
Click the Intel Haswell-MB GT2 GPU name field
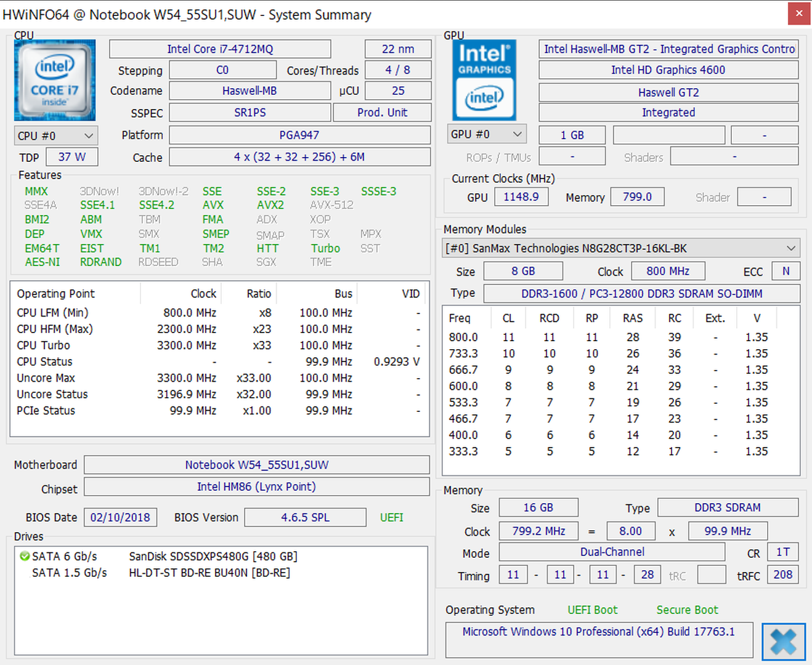click(668, 49)
